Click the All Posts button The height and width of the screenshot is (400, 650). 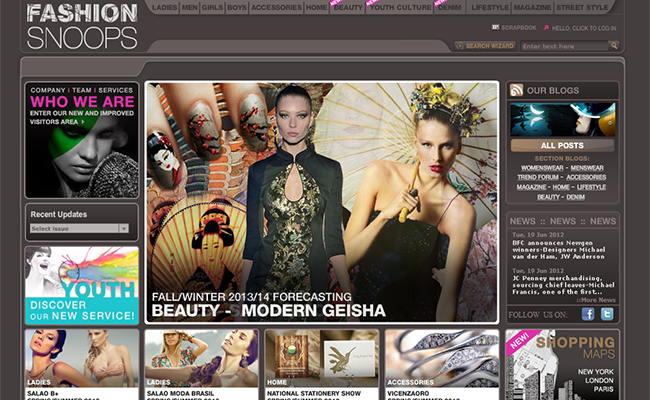(x=562, y=145)
